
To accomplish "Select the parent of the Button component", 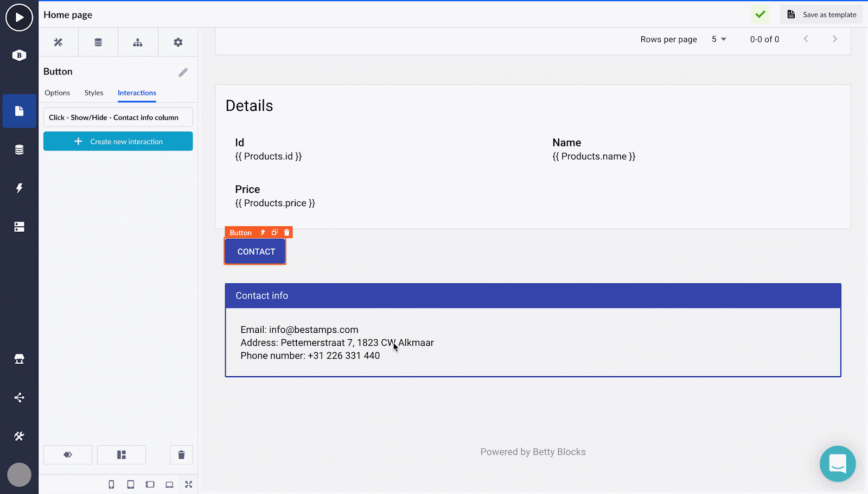I will 263,232.
